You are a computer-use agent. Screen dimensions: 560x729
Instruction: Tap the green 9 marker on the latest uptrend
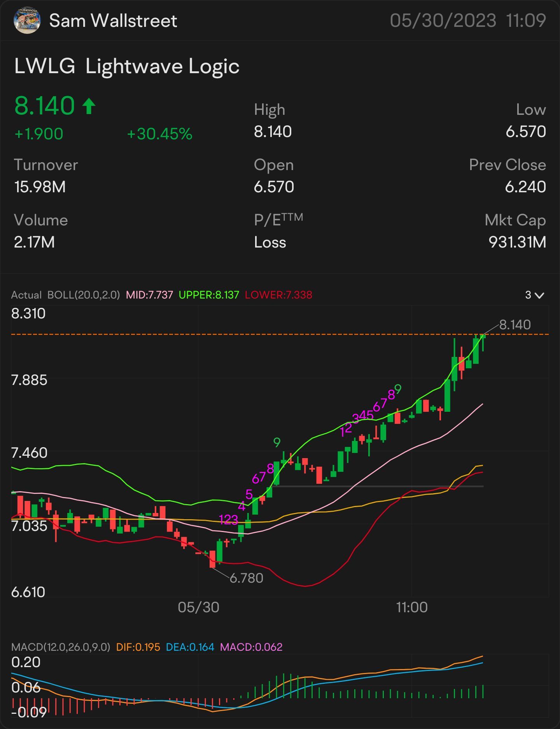[x=397, y=389]
